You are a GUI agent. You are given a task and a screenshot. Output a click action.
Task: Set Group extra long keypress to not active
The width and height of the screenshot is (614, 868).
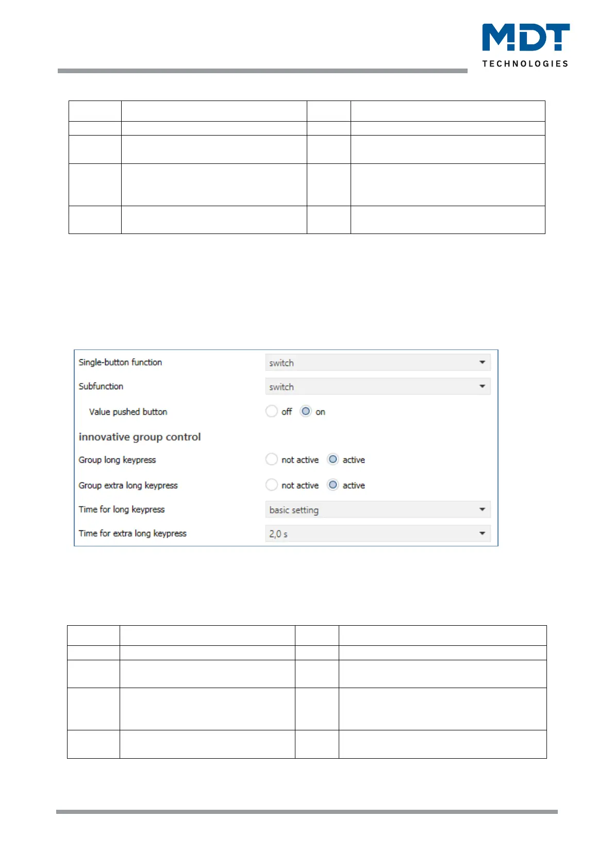click(x=272, y=485)
